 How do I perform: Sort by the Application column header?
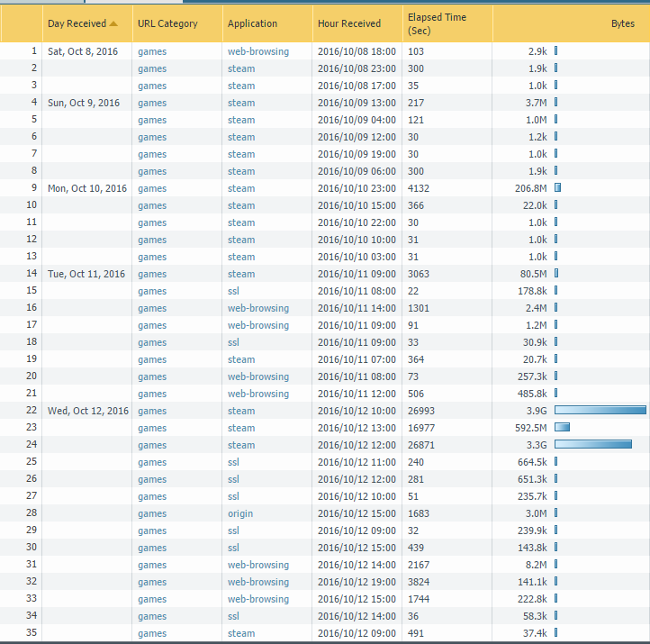coord(252,23)
